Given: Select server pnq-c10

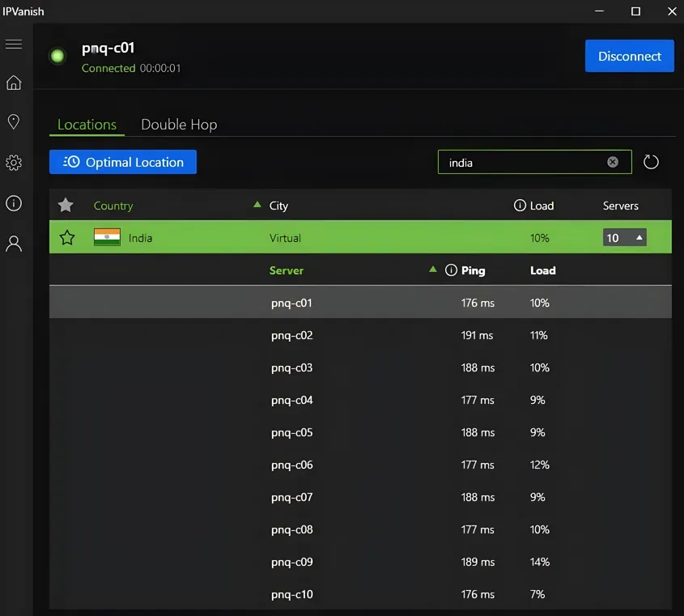Looking at the screenshot, I should coord(360,593).
